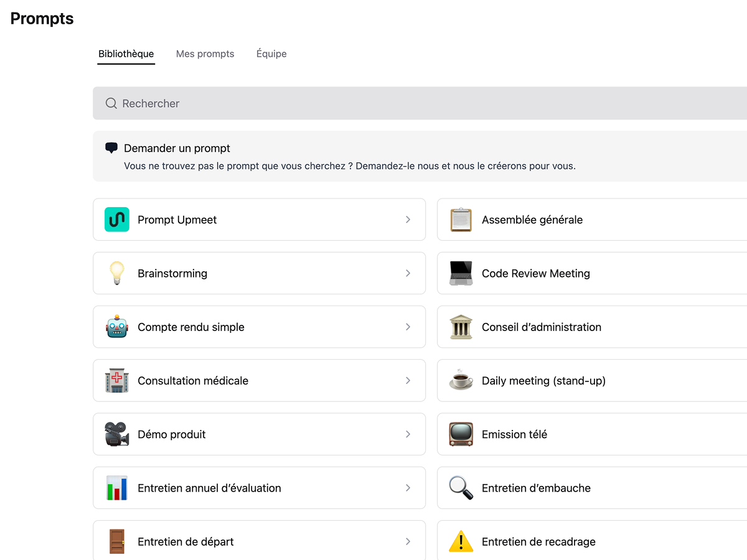Click the Demander un prompt link
This screenshot has height=560, width=747.
177,148
